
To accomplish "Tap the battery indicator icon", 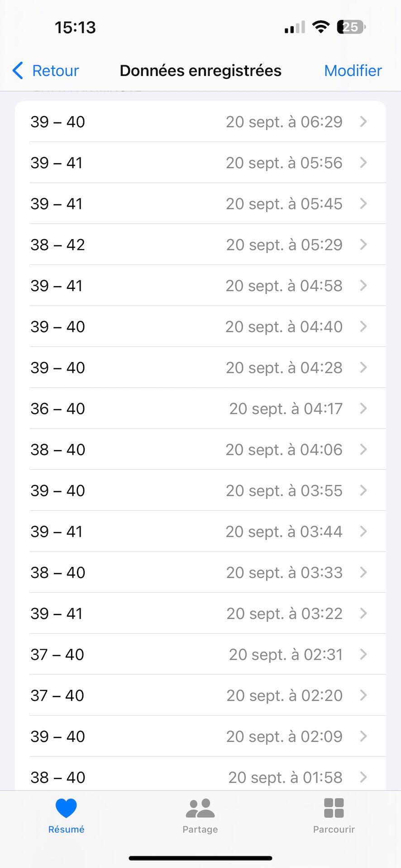I will click(351, 27).
